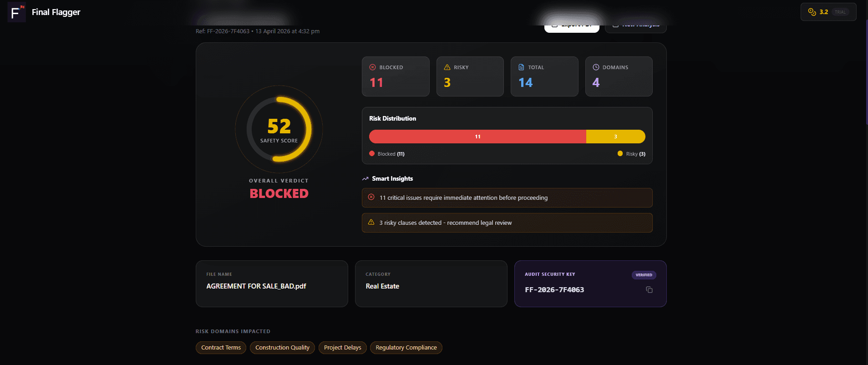Select the Domains count 4 card

(619, 76)
